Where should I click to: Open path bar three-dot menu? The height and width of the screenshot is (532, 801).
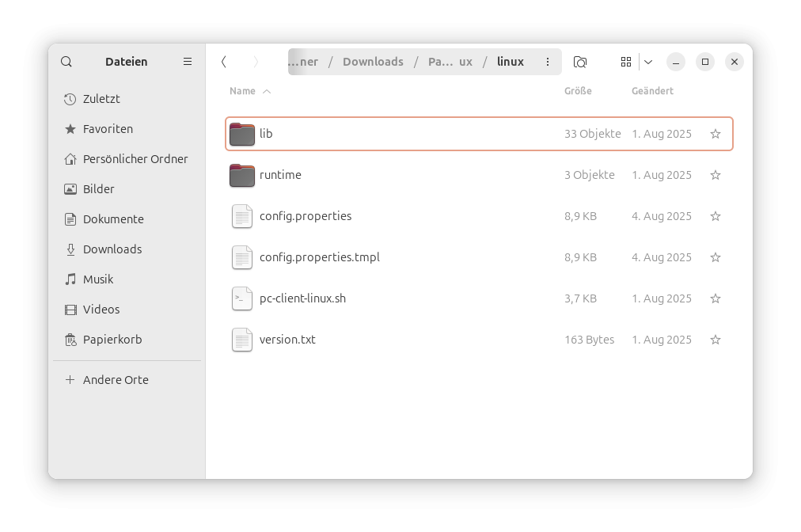point(548,62)
